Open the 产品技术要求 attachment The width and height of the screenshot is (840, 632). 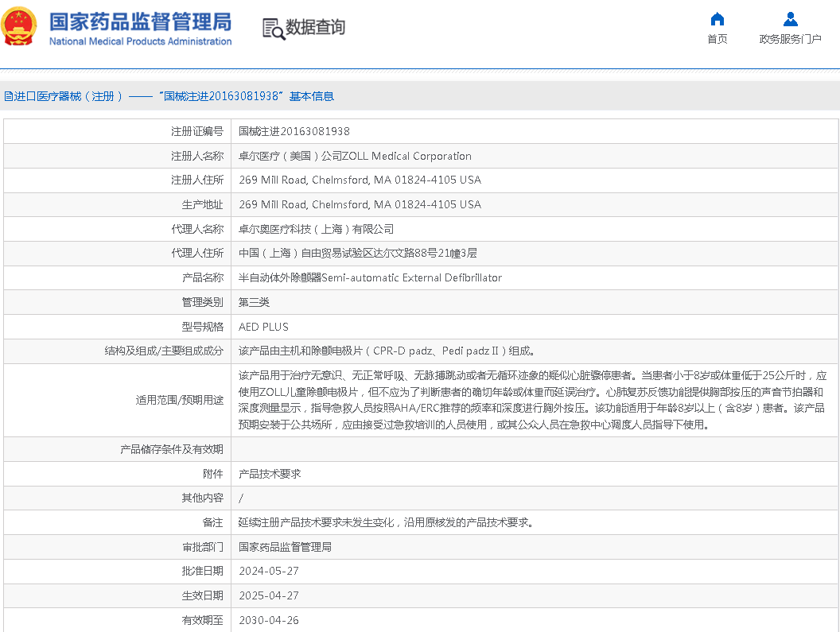(270, 474)
